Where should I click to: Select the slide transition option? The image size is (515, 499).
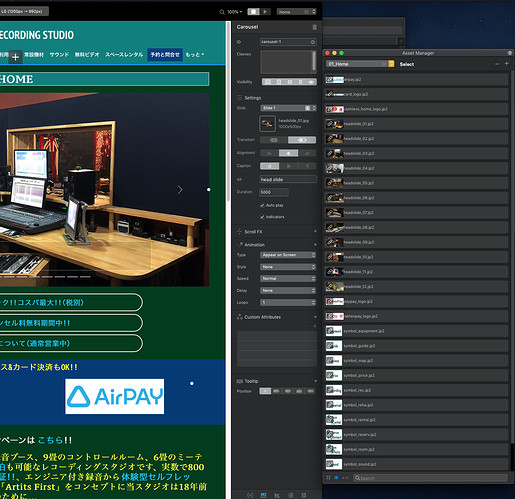pos(274,140)
